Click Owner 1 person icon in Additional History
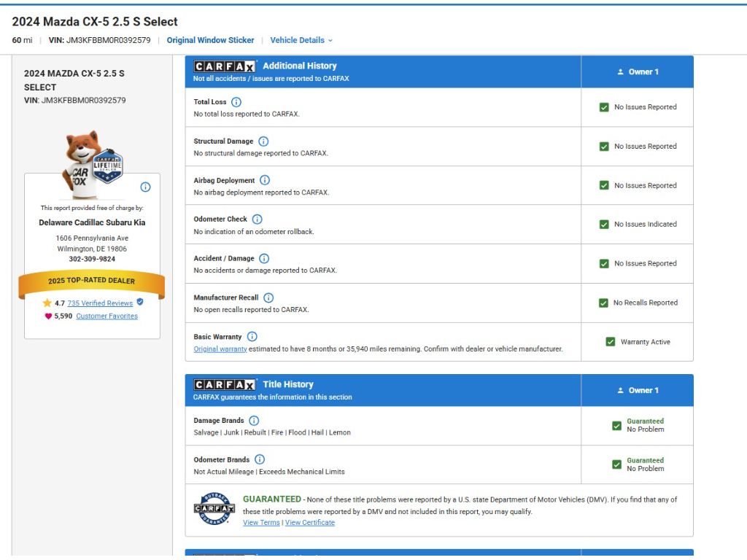Screen dimensions: 747x560 pyautogui.click(x=620, y=72)
